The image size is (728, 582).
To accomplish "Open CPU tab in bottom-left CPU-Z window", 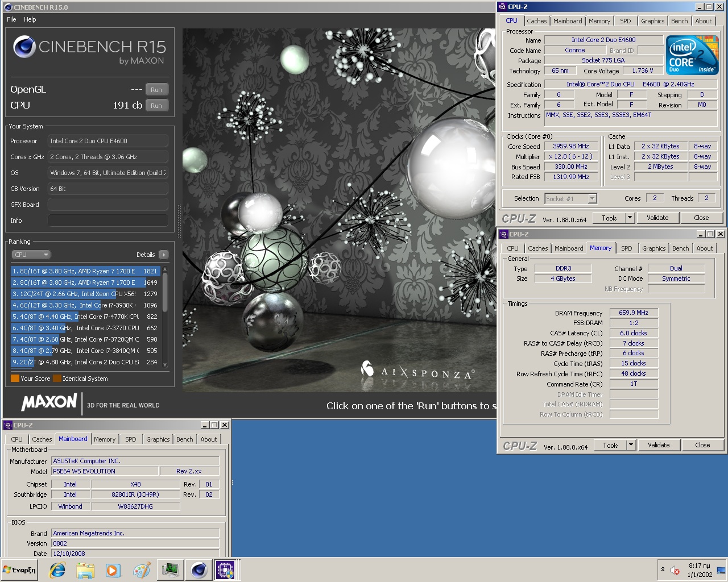I will [16, 439].
